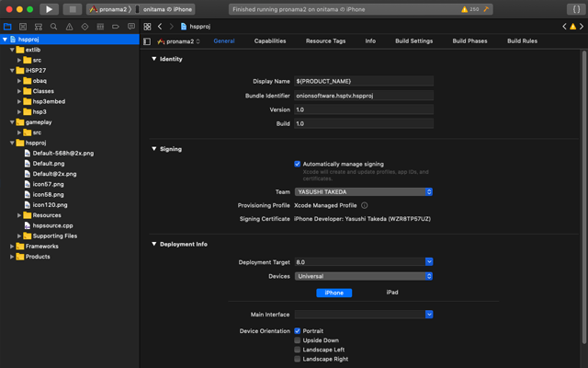This screenshot has width=588, height=368.
Task: Open the Symbol navigator
Action: point(39,27)
